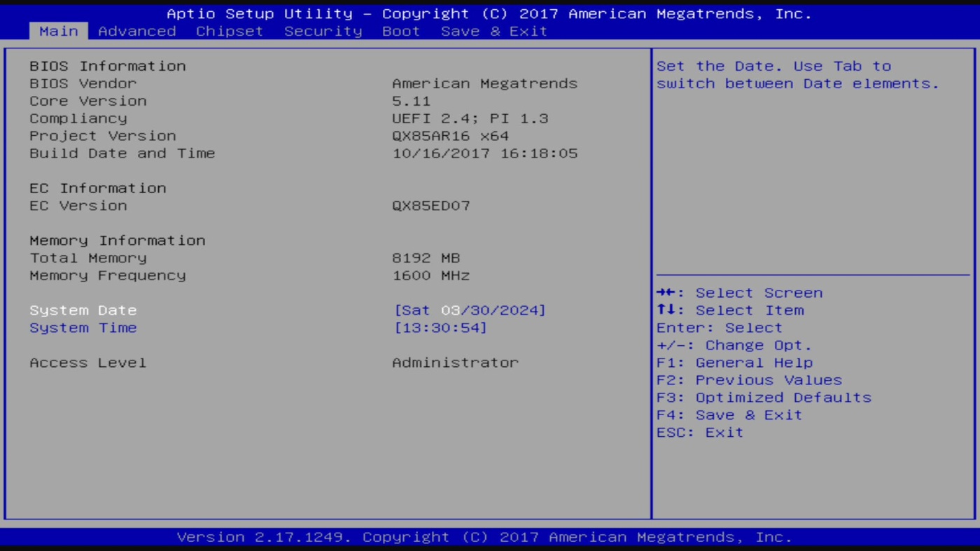The height and width of the screenshot is (551, 980).
Task: Open the Chipset tab
Action: pyautogui.click(x=230, y=31)
